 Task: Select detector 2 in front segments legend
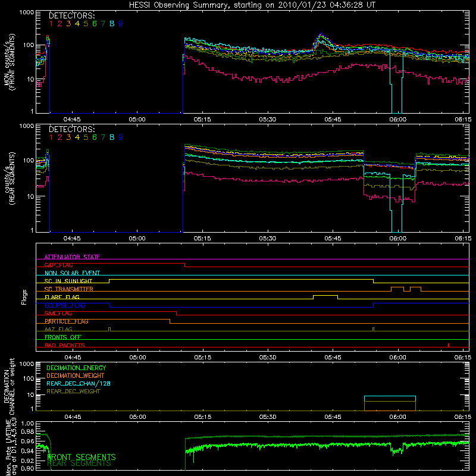(60, 24)
